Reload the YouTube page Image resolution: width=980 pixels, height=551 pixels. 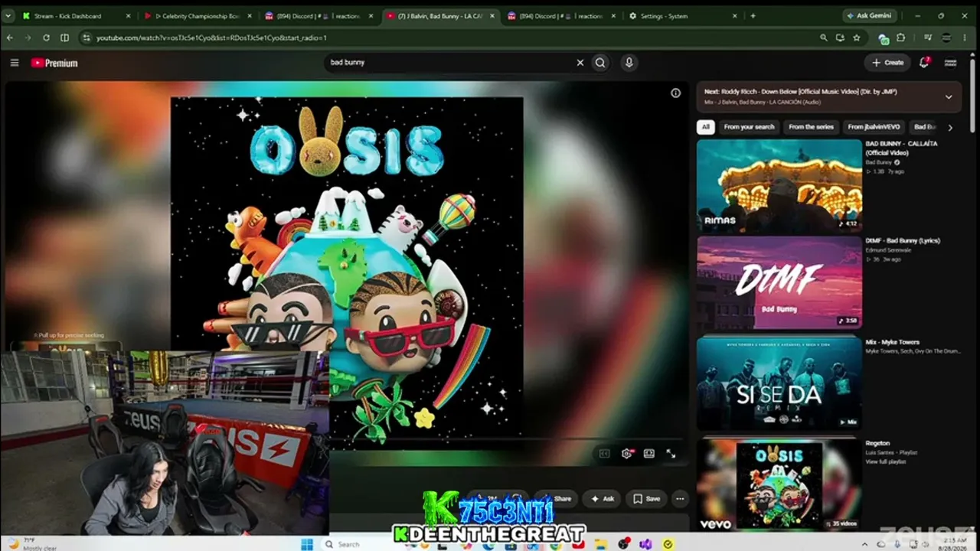pos(46,37)
